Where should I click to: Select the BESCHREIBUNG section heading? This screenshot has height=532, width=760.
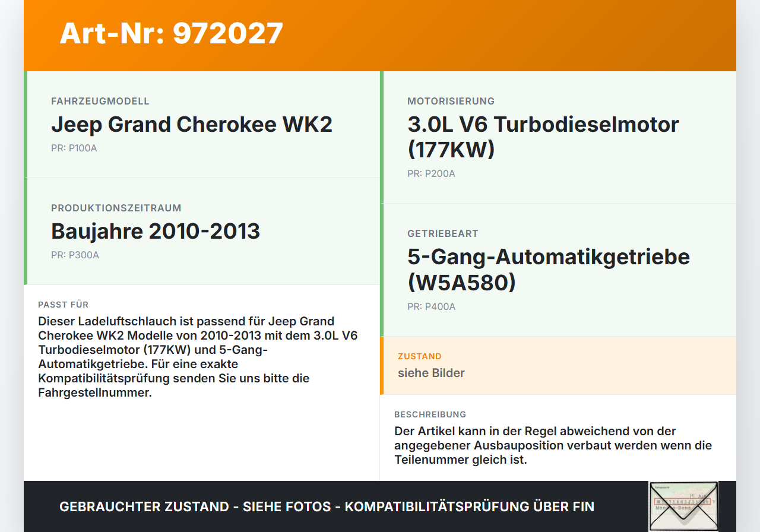pos(430,414)
